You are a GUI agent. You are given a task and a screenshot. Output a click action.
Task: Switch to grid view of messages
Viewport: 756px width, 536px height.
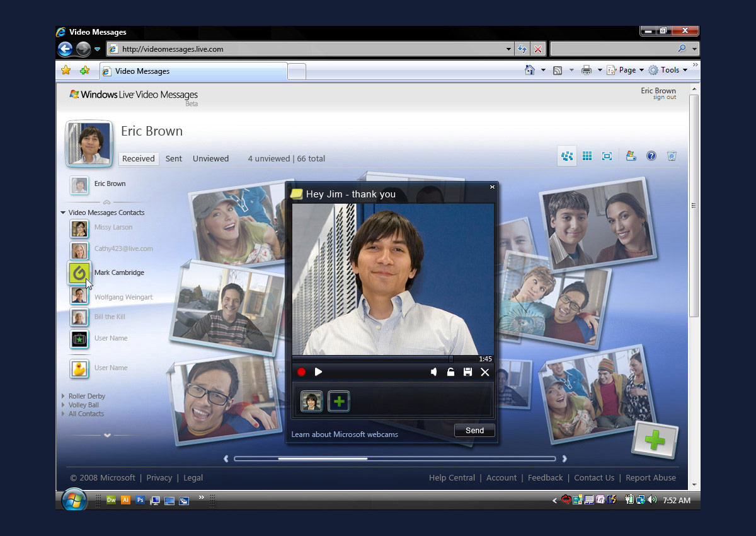[587, 156]
